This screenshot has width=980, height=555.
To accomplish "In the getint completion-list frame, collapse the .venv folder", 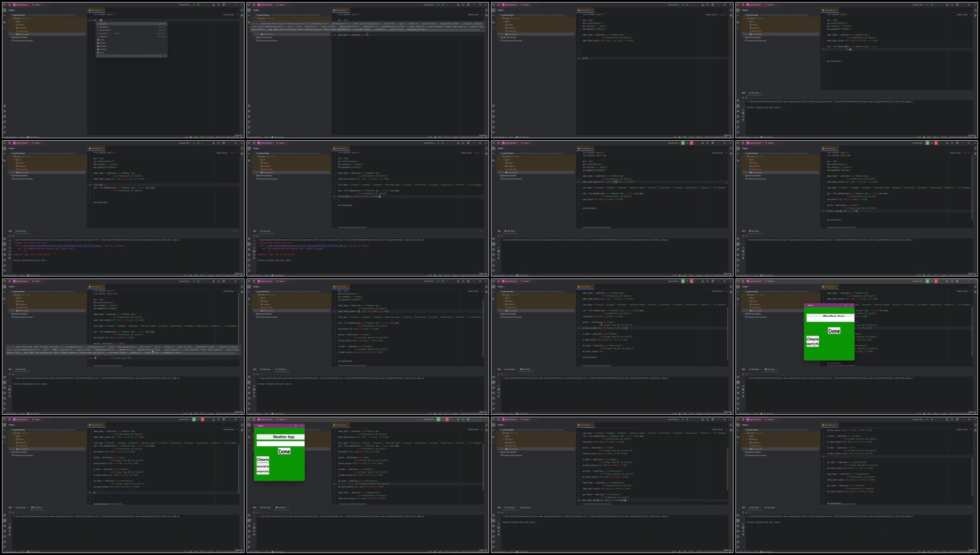I will 12,18.
